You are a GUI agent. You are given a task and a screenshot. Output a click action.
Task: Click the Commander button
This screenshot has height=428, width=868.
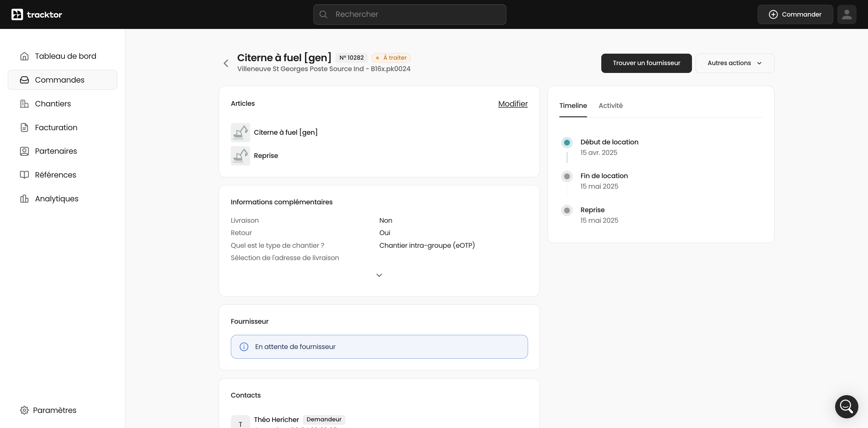795,14
